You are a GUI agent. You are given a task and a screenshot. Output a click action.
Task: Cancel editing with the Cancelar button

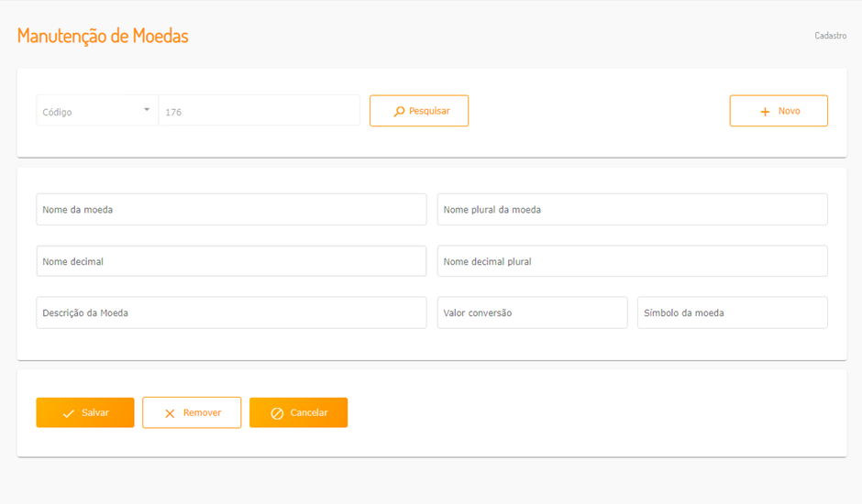point(298,412)
